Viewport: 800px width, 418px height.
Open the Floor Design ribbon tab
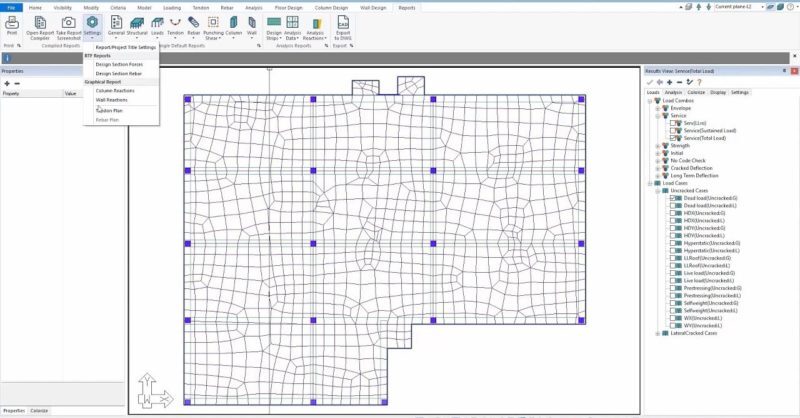(x=288, y=7)
